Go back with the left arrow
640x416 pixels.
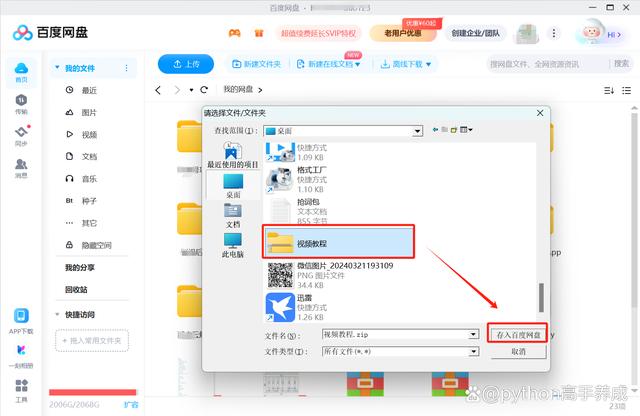(x=158, y=90)
